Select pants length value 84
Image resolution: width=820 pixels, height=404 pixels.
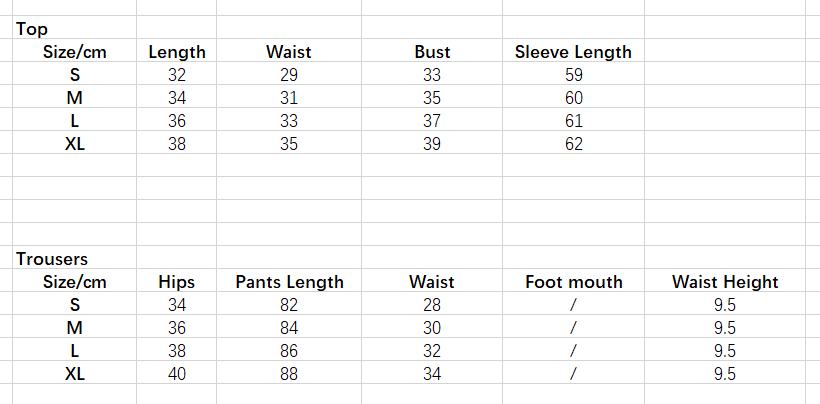coord(289,328)
